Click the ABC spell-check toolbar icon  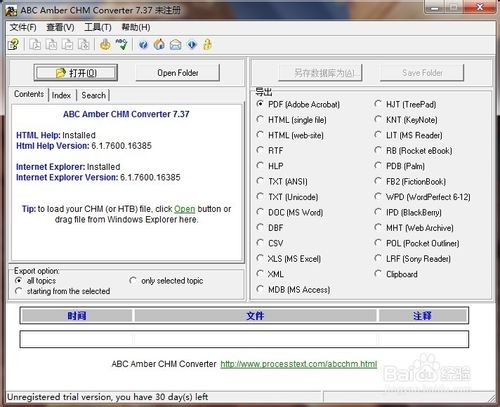[122, 45]
